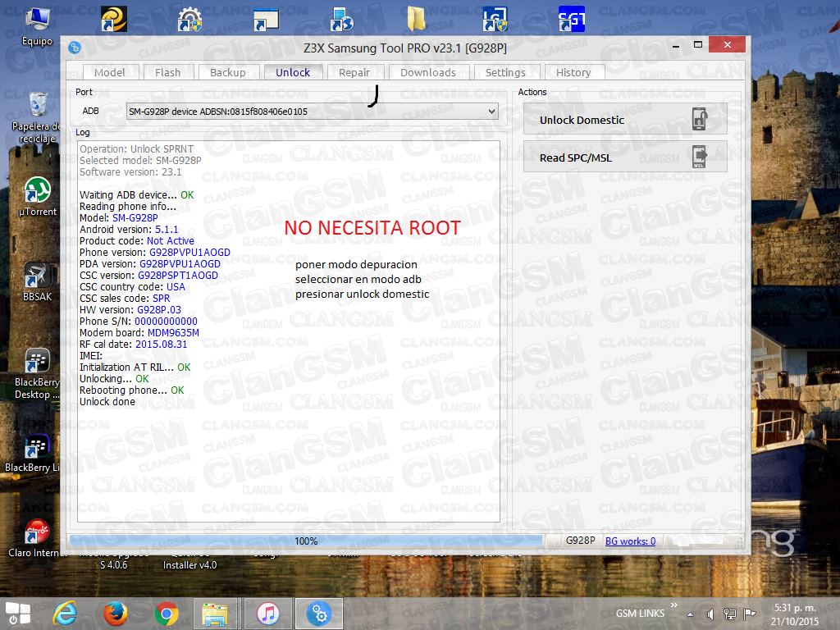
Task: Go to the Repair tab
Action: coord(354,72)
